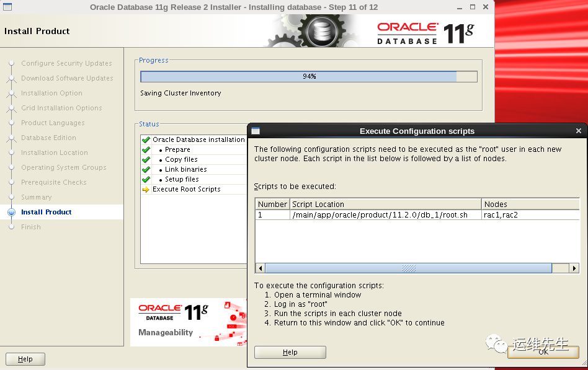Click green checkmark beside Oracle Database installation
The image size is (588, 370).
146,139
